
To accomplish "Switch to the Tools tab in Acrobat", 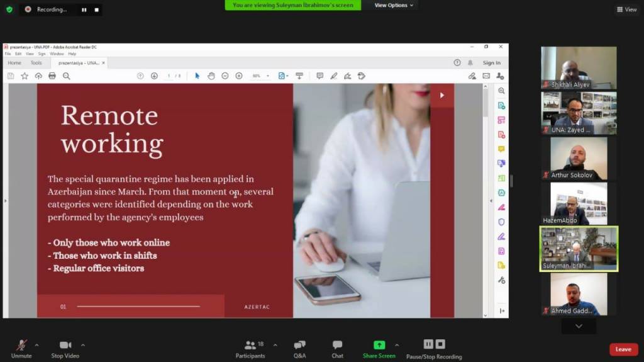I will (36, 63).
